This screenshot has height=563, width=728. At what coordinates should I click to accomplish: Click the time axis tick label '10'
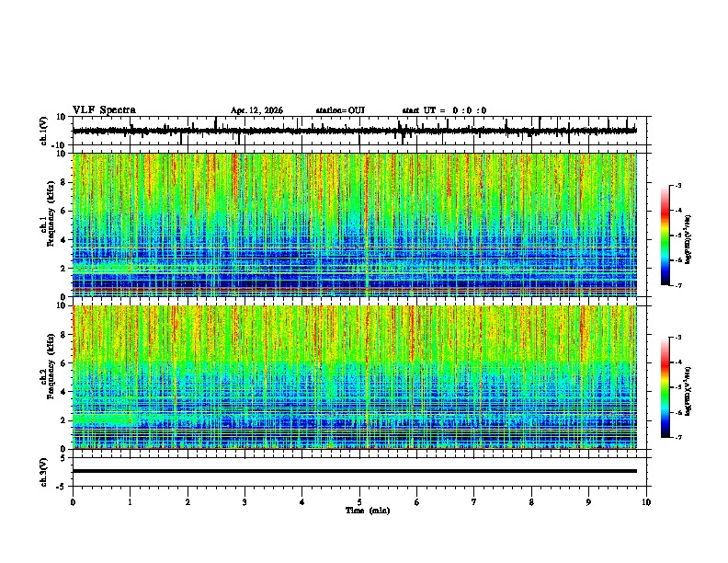pyautogui.click(x=646, y=502)
